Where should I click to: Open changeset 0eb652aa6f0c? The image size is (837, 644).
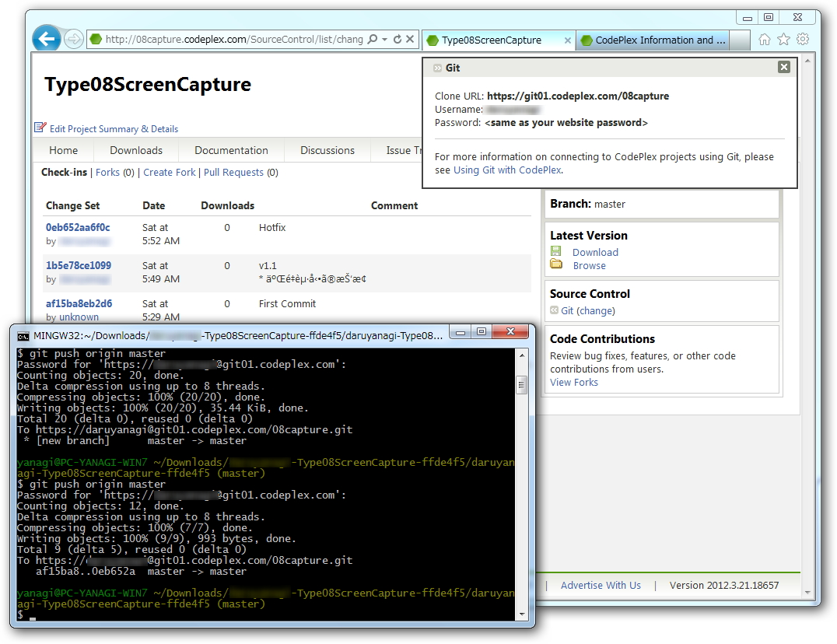(x=76, y=227)
